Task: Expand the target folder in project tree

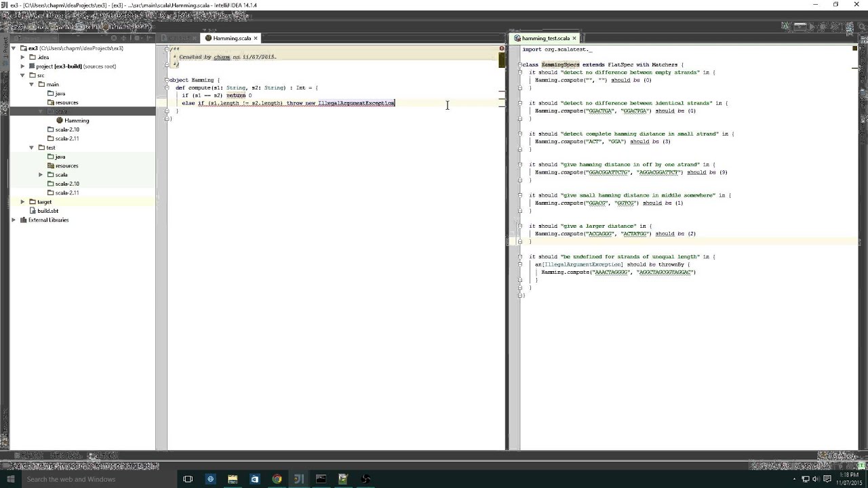Action: click(22, 202)
